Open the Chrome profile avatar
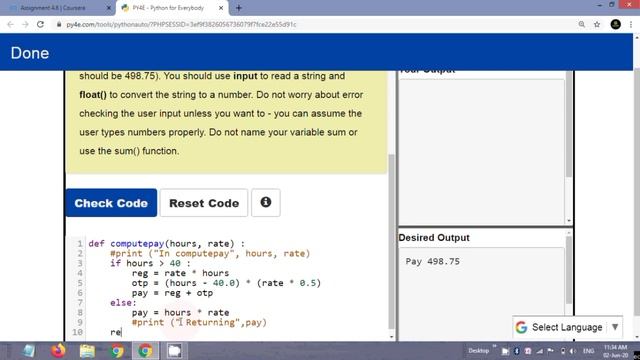 coord(616,24)
